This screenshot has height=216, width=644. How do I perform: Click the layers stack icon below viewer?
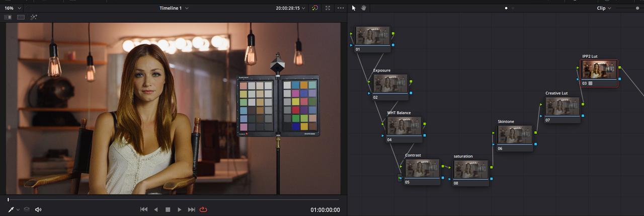(27, 209)
